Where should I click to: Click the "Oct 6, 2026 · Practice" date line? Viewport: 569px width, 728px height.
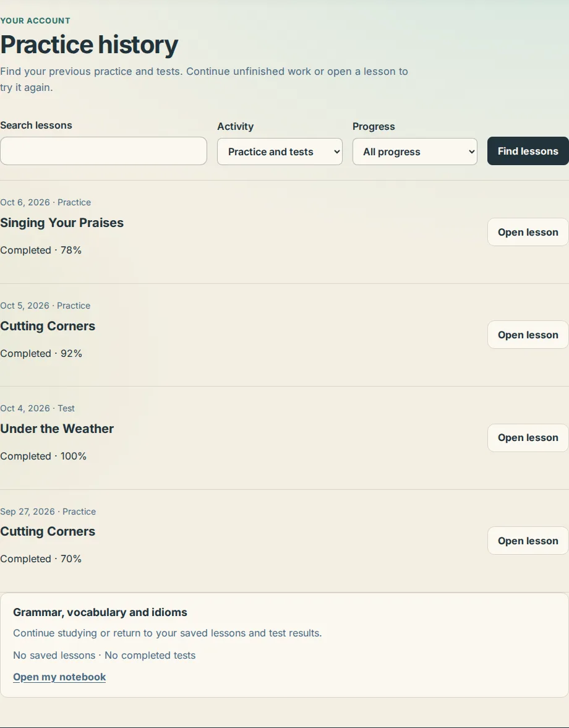(x=46, y=202)
